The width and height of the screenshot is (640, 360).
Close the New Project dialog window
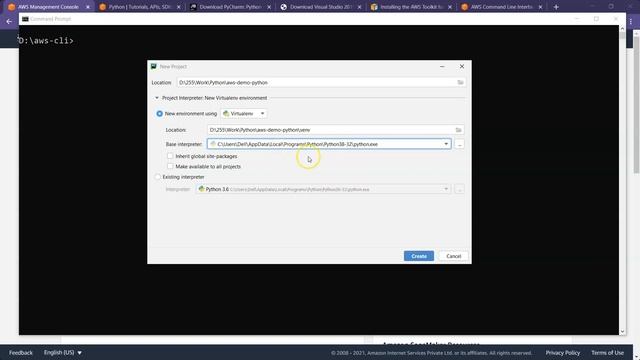pos(462,67)
